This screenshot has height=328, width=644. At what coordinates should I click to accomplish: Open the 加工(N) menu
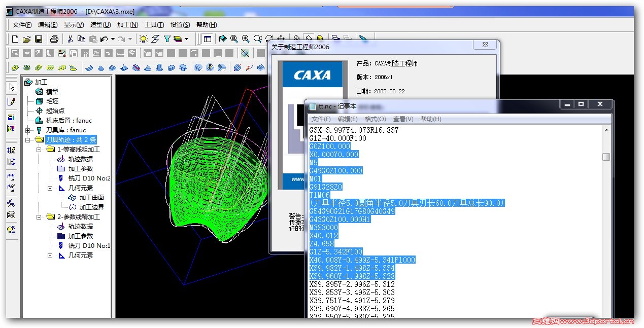click(127, 25)
